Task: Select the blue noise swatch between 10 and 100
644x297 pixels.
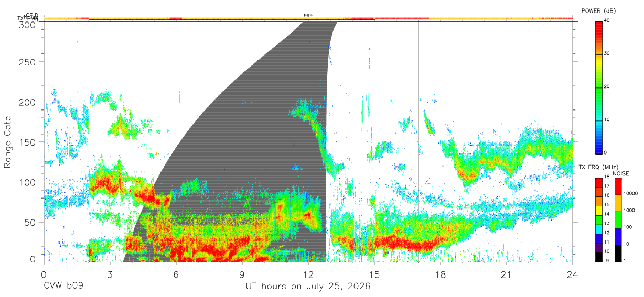Action: click(x=618, y=237)
